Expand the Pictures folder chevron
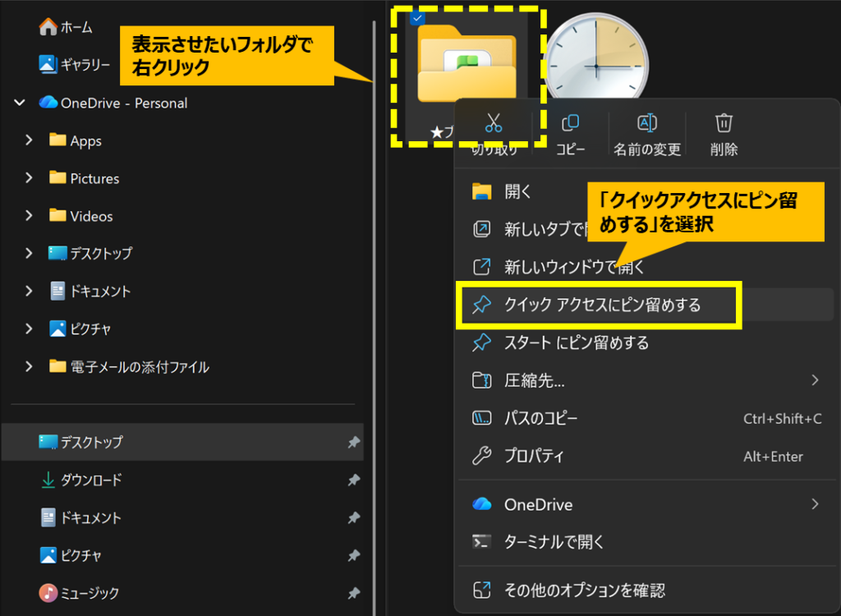841x616 pixels. pyautogui.click(x=29, y=178)
